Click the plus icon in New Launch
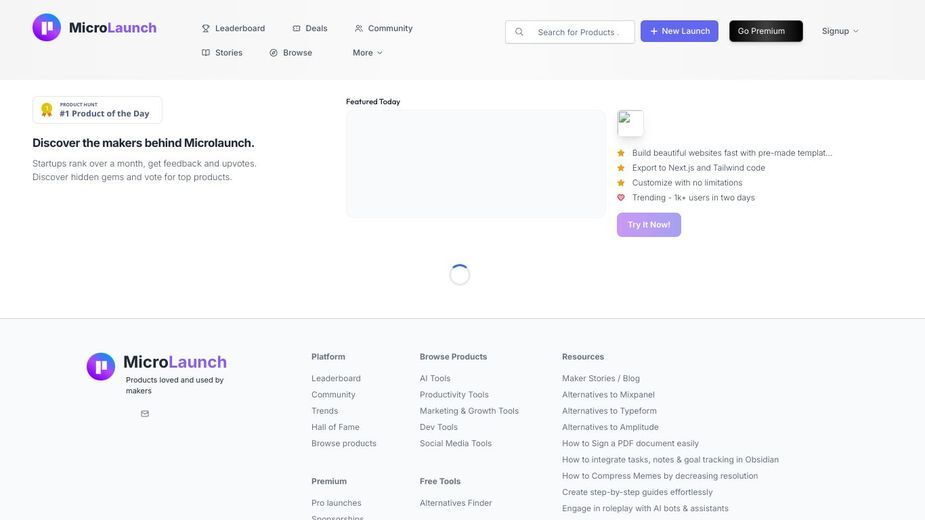Image resolution: width=925 pixels, height=520 pixels. 654,31
